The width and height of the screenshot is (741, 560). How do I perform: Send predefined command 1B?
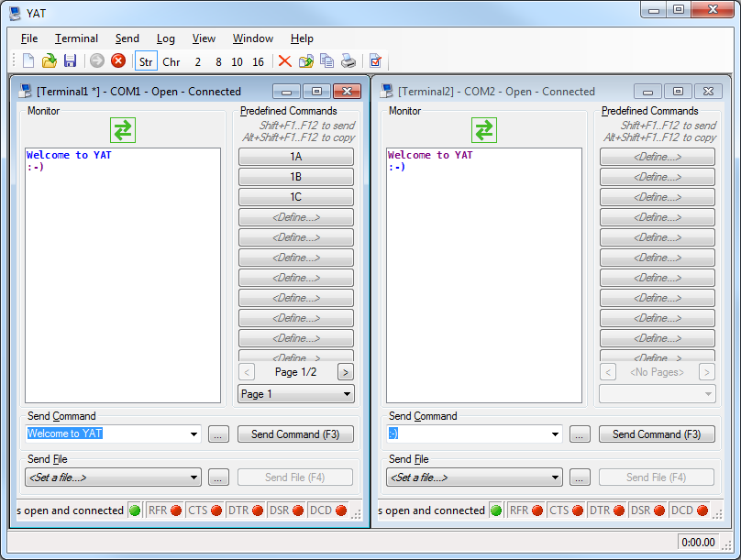[x=296, y=177]
